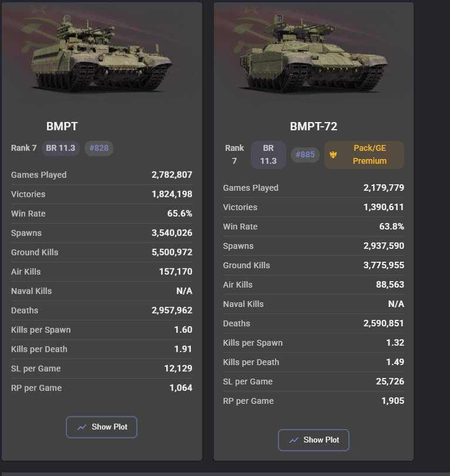Viewport: 450px width, 476px height.
Task: Click the BMPT Kills per Death value
Action: point(183,349)
